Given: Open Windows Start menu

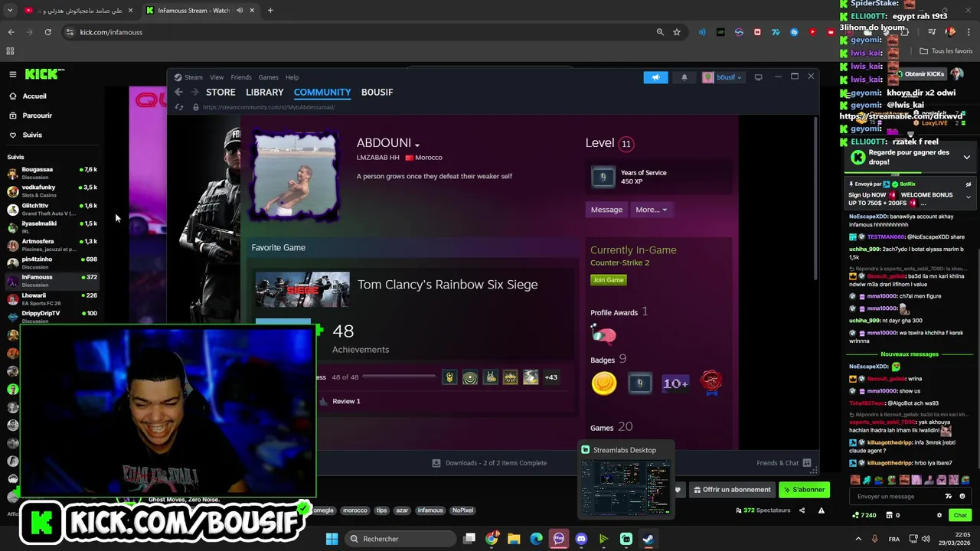Looking at the screenshot, I should click(x=332, y=539).
